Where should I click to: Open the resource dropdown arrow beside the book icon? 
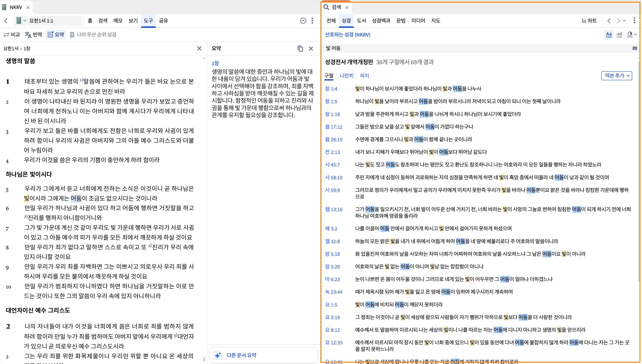coord(25,21)
